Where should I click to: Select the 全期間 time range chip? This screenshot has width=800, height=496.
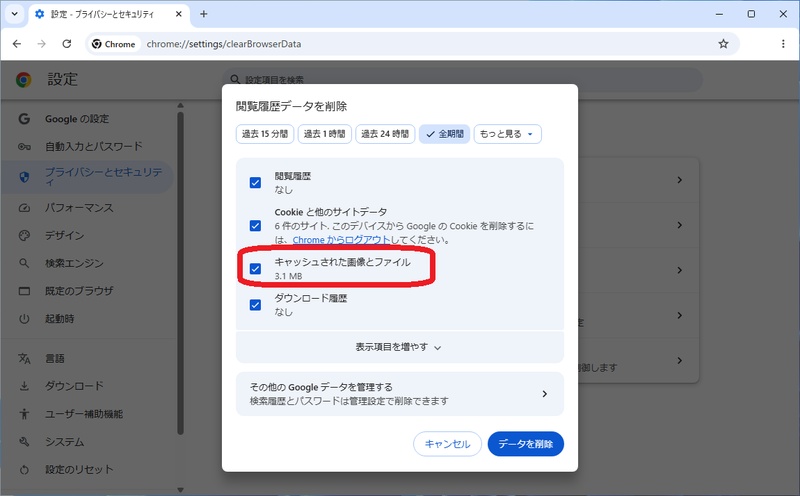444,134
